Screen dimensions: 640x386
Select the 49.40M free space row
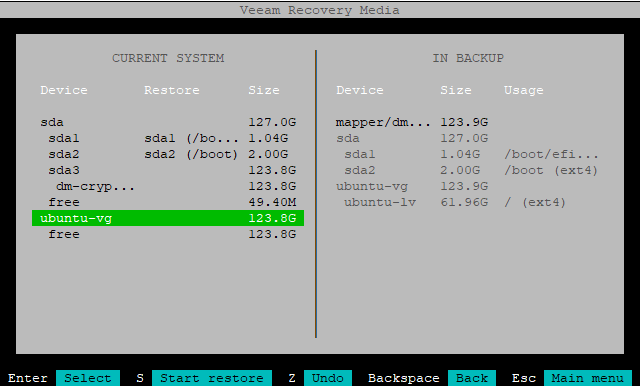point(168,202)
